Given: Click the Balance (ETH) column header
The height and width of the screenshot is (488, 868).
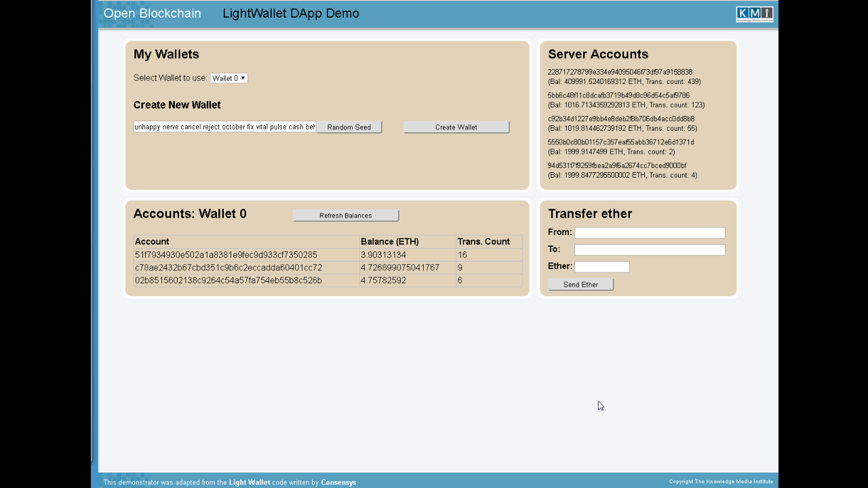Looking at the screenshot, I should click(x=390, y=241).
